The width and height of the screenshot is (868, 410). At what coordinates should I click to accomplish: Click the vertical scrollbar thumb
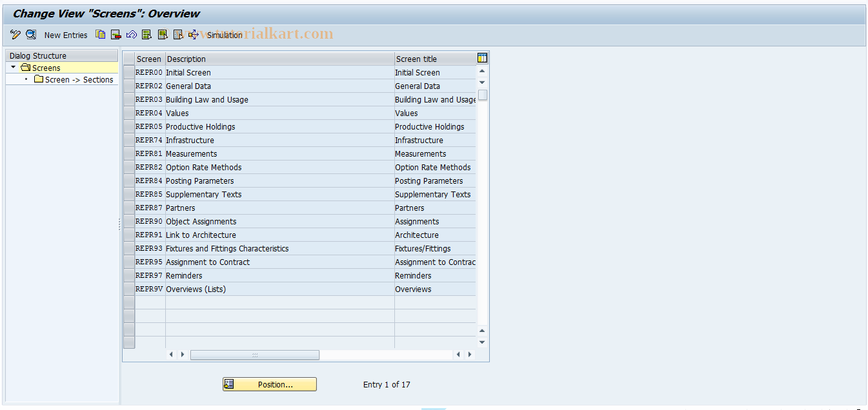click(482, 95)
